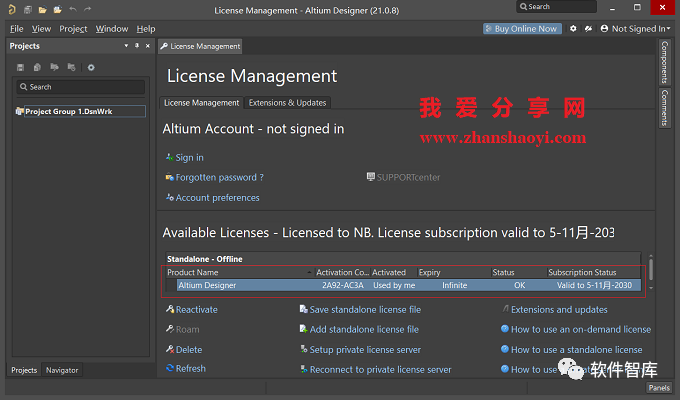
Task: Click the Status column header
Action: pyautogui.click(x=518, y=272)
